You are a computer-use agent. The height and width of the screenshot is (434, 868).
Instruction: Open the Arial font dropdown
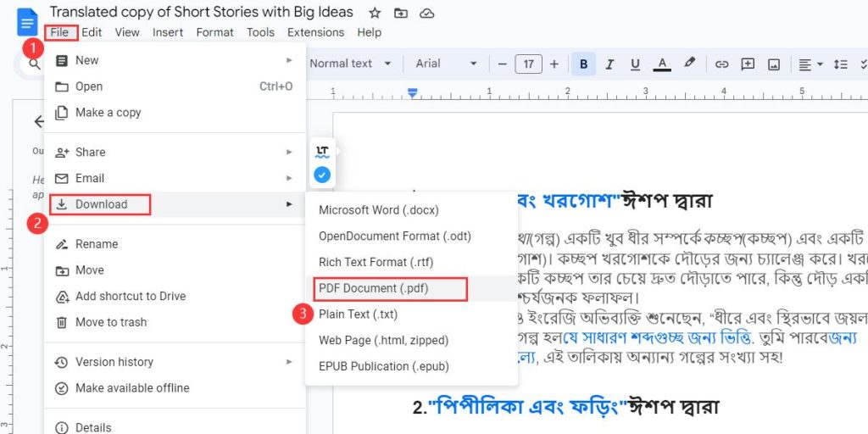pos(446,64)
